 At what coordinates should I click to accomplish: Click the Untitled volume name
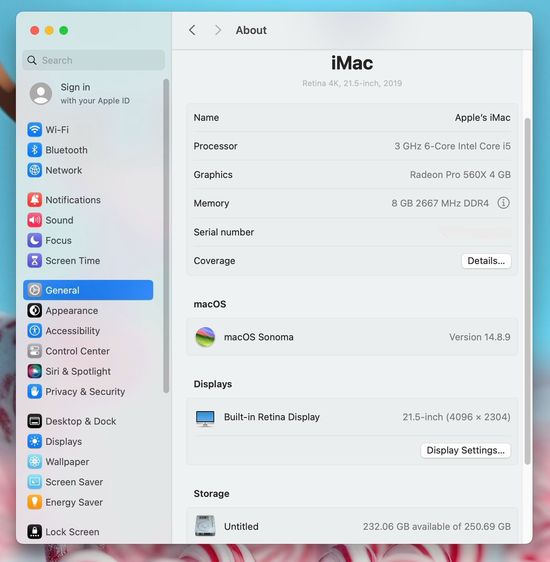(x=241, y=526)
